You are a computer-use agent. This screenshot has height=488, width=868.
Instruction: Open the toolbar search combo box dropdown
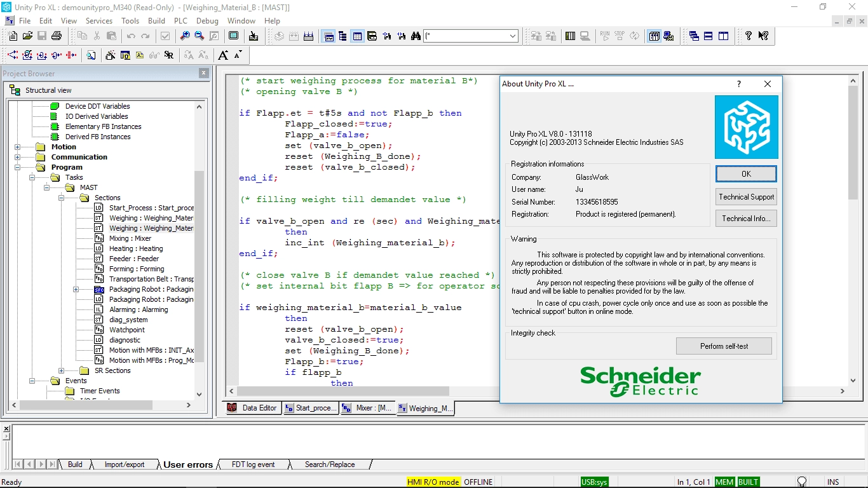coord(513,36)
